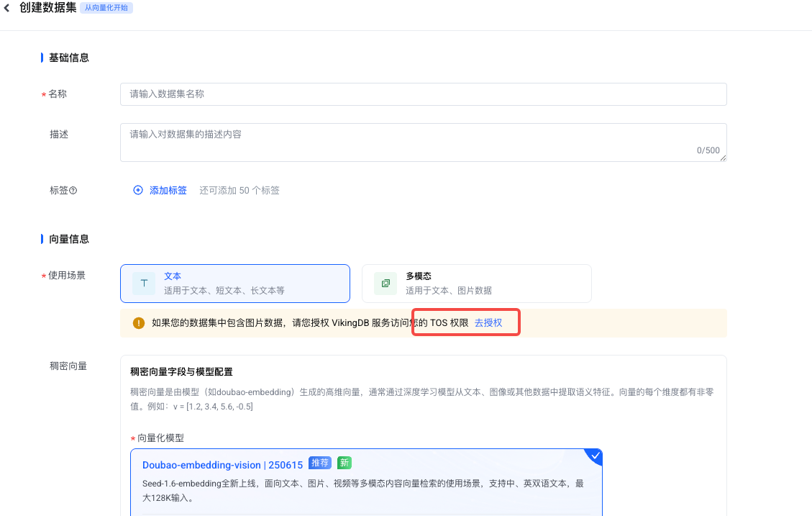This screenshot has width=812, height=516.
Task: Click the plus icon for 添加标签
Action: 138,191
